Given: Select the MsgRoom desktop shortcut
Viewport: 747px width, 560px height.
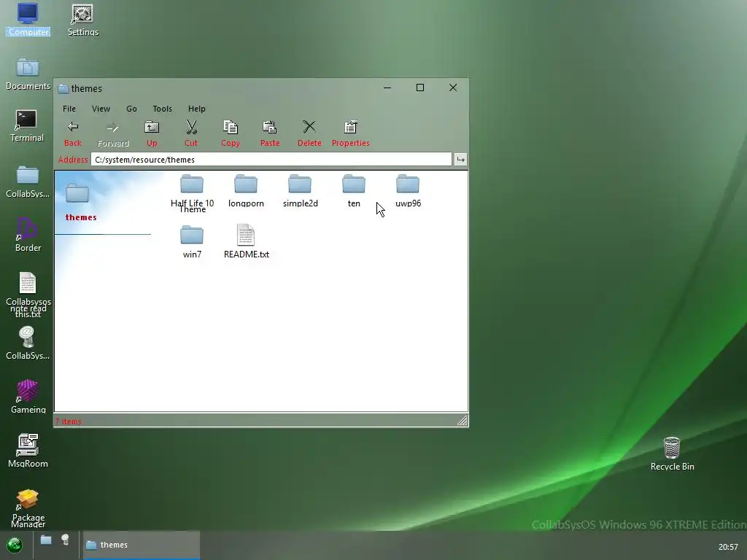Looking at the screenshot, I should click(28, 451).
